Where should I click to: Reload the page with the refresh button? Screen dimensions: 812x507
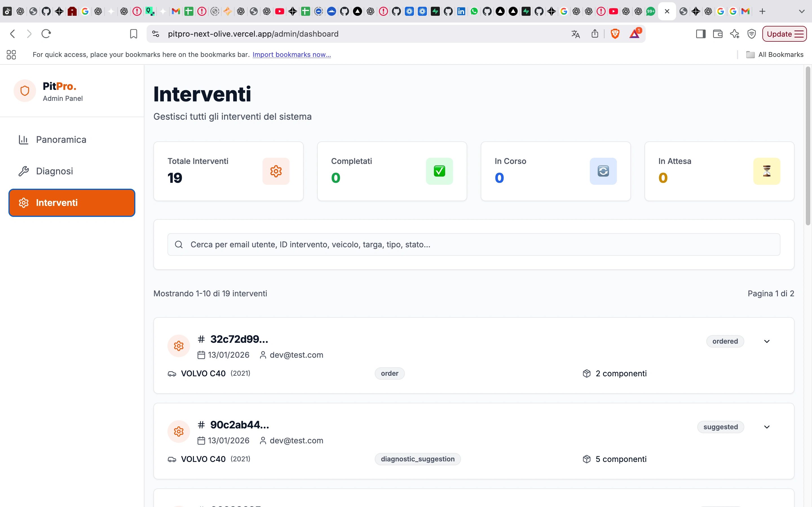46,34
